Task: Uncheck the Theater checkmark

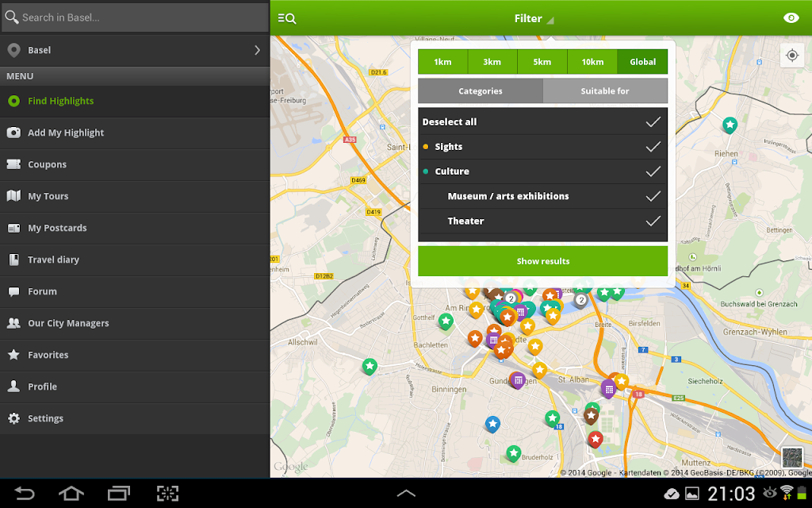Action: click(x=653, y=221)
